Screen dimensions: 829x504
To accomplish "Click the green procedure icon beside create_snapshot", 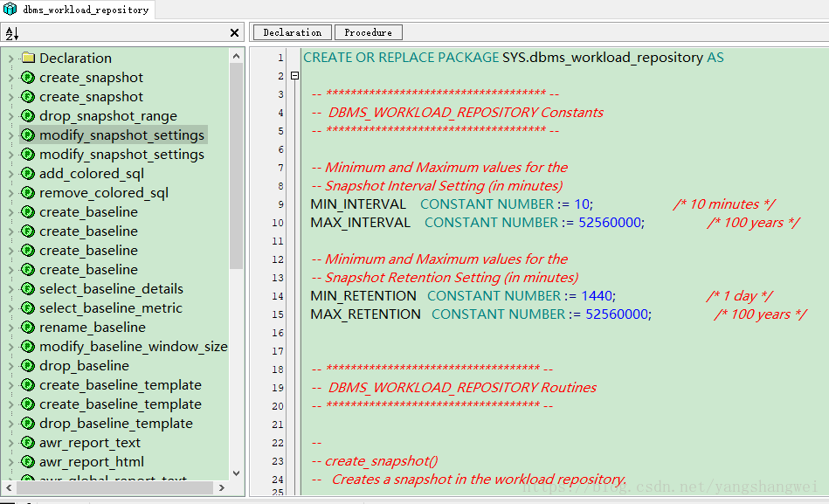I will tap(27, 78).
